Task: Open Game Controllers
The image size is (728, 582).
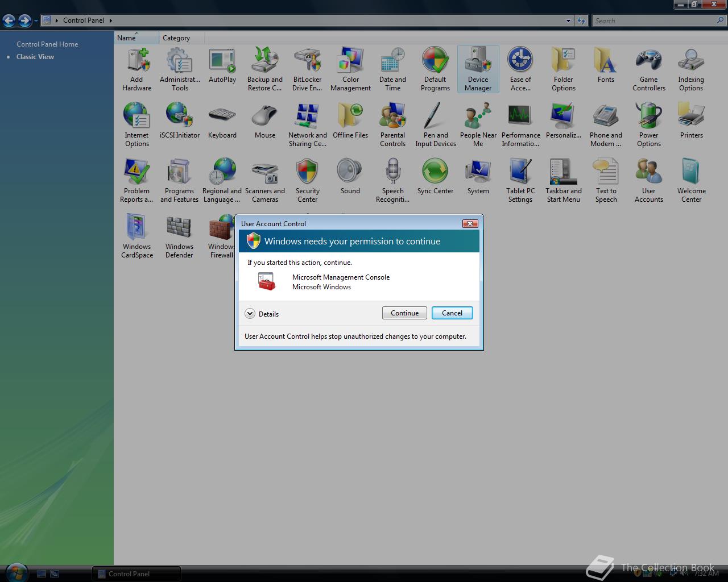Action: pos(649,69)
